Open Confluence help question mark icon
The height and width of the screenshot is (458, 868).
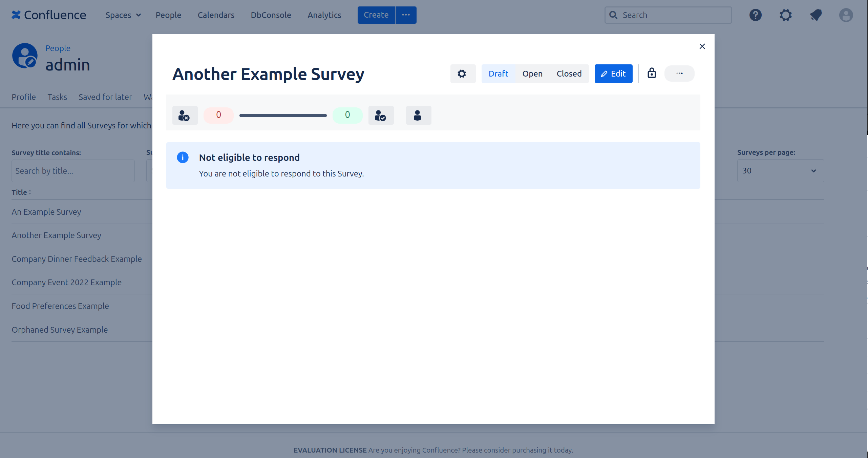755,15
